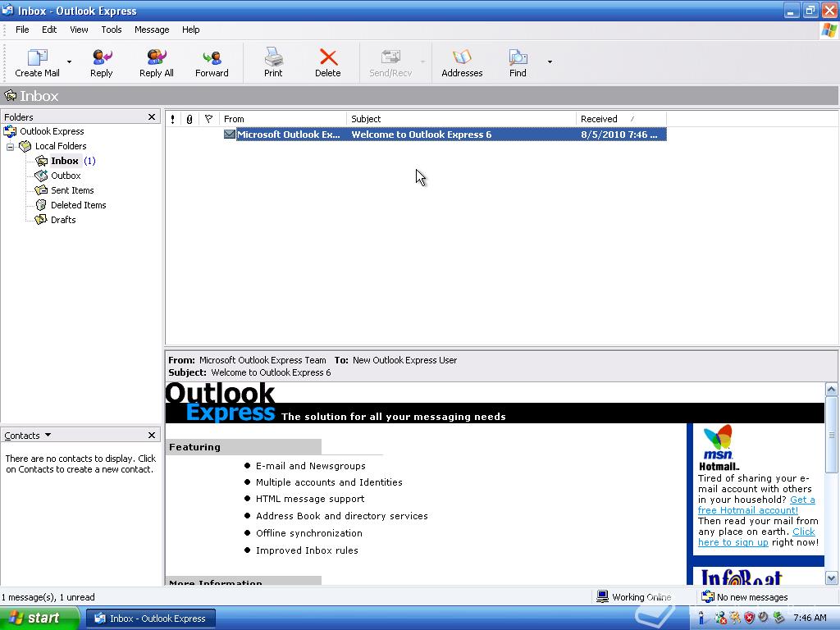Click the preview pane scroll down arrow
Screen dimensions: 840x630
coord(832,578)
